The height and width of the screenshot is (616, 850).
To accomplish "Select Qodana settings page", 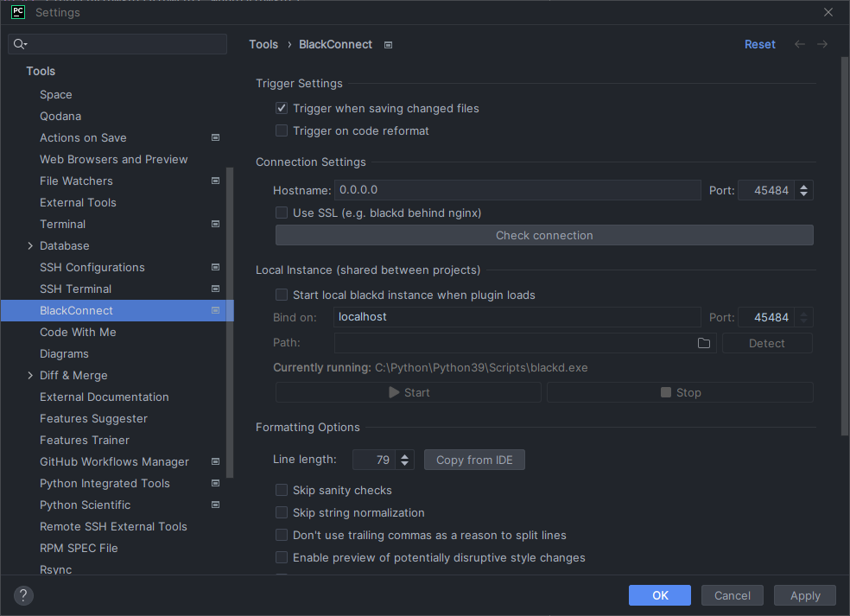I will point(60,116).
